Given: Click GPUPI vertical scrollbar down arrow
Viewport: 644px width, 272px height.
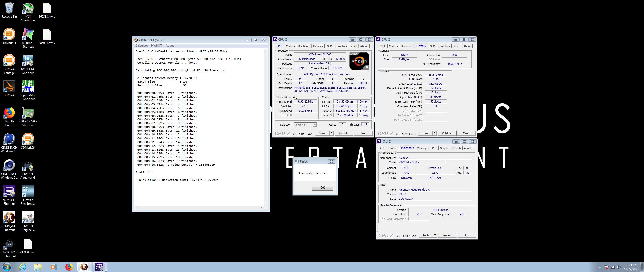Looking at the screenshot, I should pos(266,203).
